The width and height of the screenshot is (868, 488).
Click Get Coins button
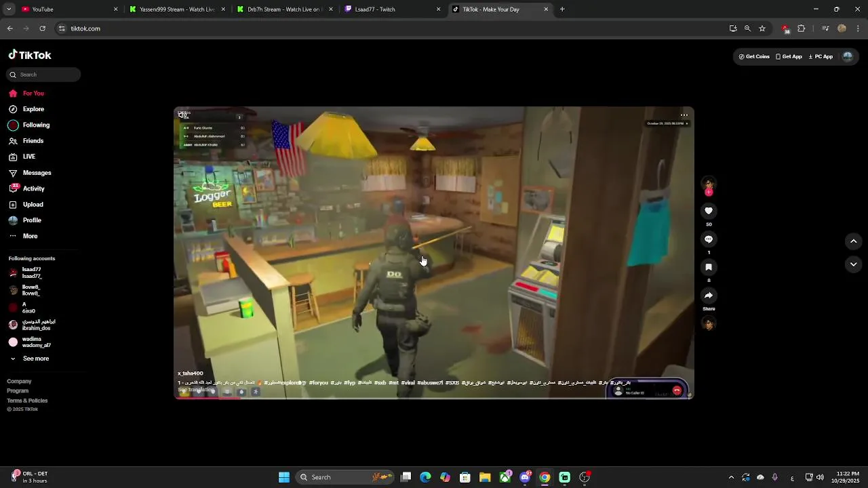click(x=754, y=57)
